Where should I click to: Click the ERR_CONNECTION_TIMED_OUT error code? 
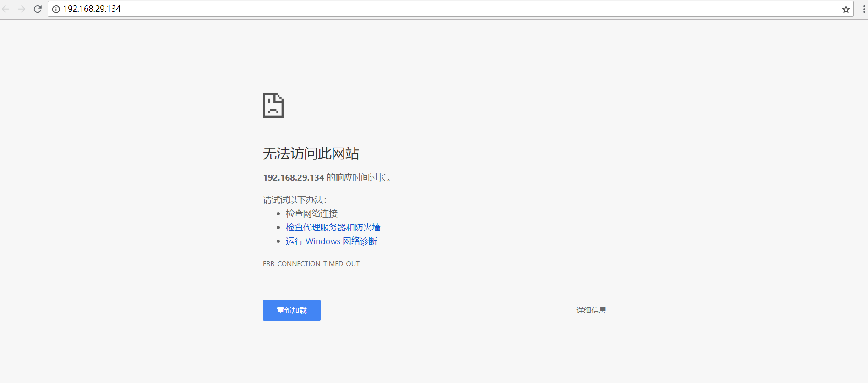(x=311, y=264)
